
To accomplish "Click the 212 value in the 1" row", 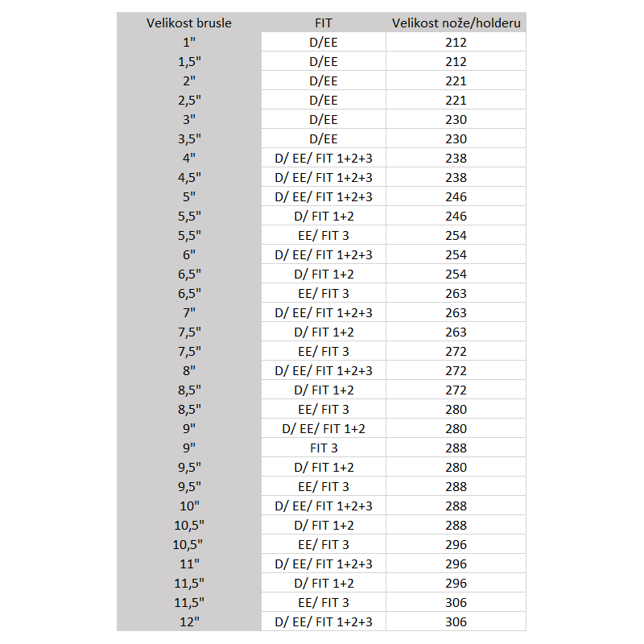I will pyautogui.click(x=456, y=42).
